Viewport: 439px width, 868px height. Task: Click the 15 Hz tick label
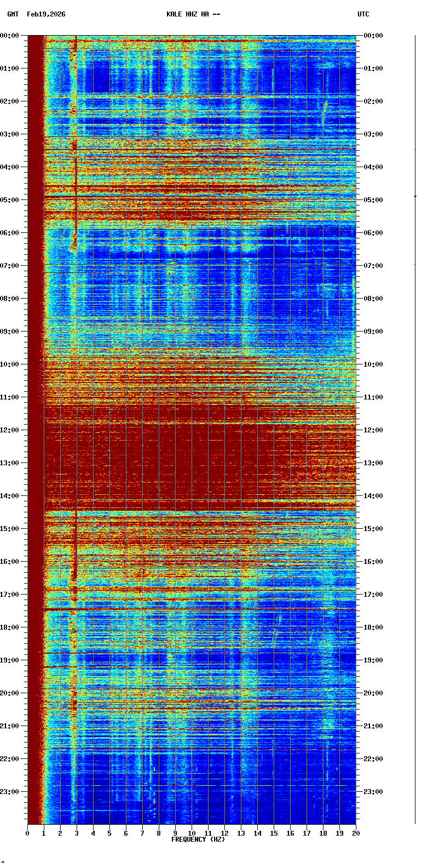point(274,833)
